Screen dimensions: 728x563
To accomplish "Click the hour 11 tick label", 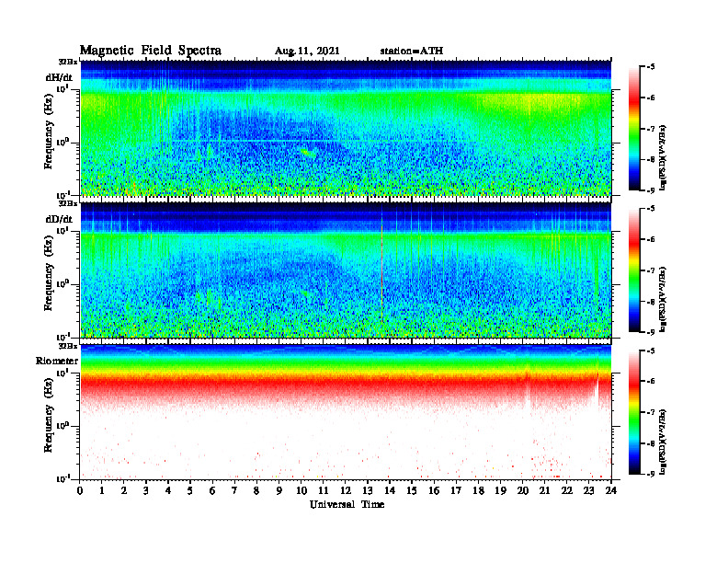I will coord(324,490).
